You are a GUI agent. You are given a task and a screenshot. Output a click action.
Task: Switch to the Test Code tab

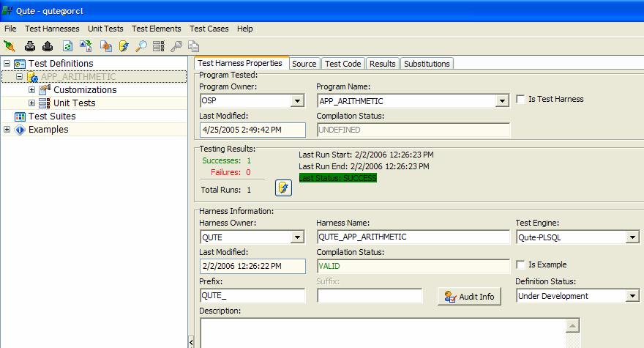[342, 64]
